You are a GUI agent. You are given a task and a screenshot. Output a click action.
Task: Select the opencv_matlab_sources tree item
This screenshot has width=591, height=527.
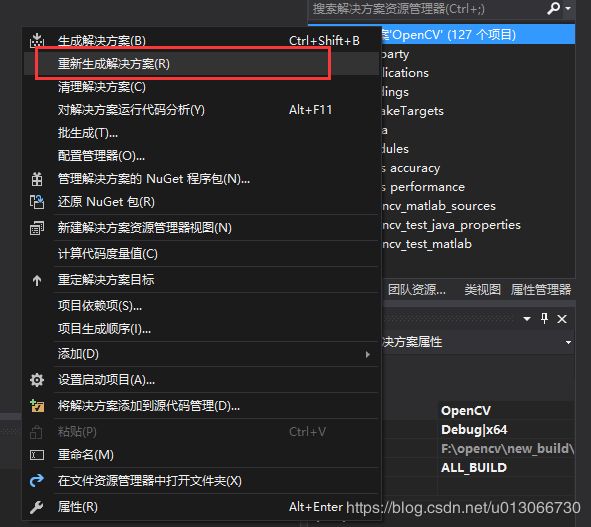(x=438, y=206)
